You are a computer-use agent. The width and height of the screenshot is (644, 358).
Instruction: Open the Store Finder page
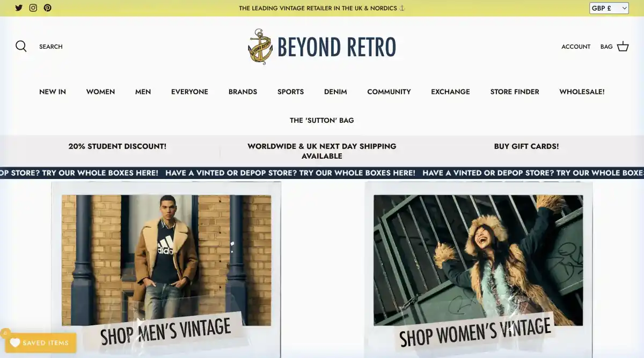click(x=514, y=92)
